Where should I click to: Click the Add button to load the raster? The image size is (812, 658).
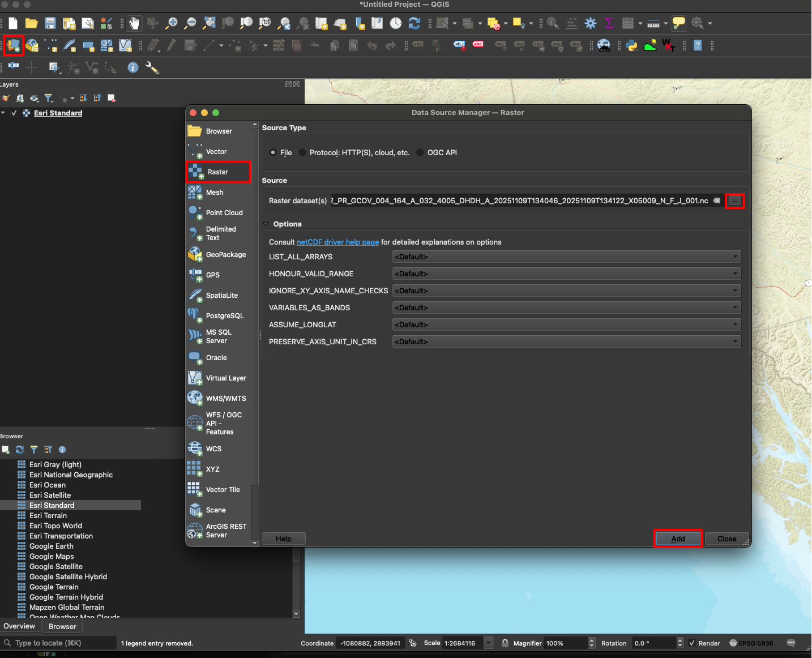(x=678, y=539)
